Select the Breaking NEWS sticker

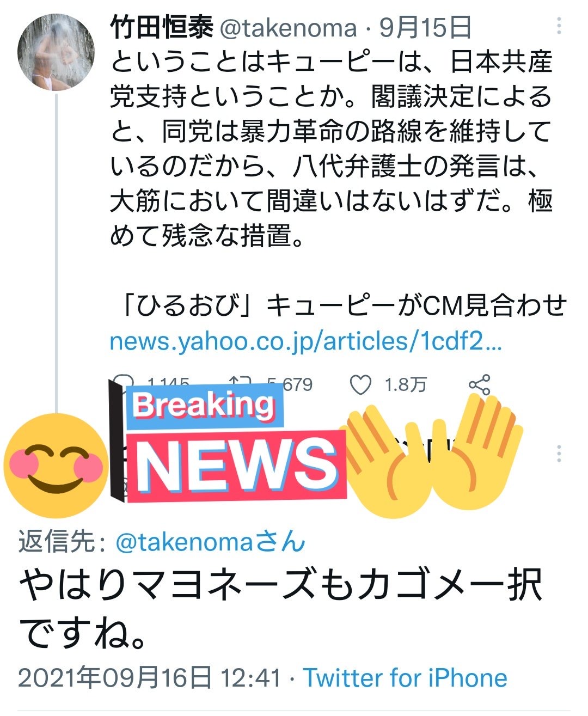point(229,442)
